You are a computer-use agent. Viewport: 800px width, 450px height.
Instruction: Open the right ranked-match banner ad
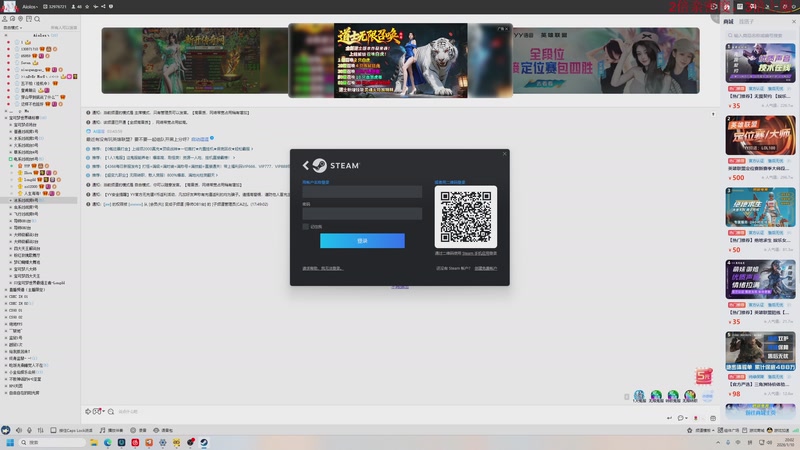coord(606,60)
